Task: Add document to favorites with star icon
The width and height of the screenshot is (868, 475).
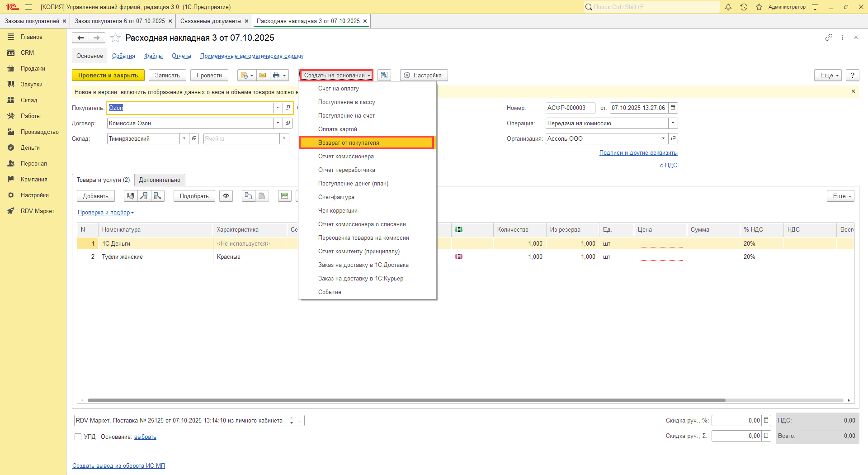Action: pos(116,38)
